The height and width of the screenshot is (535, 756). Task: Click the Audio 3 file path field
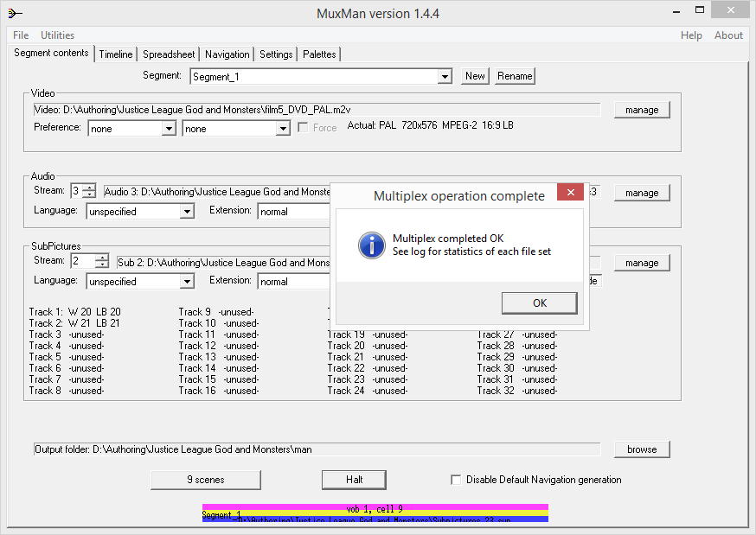(x=217, y=192)
